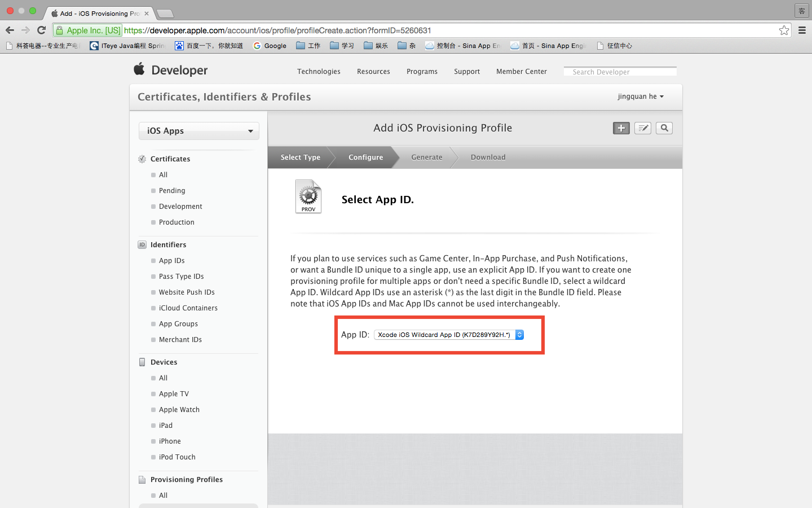Click the search magnifier icon
The height and width of the screenshot is (508, 812).
[x=664, y=128]
